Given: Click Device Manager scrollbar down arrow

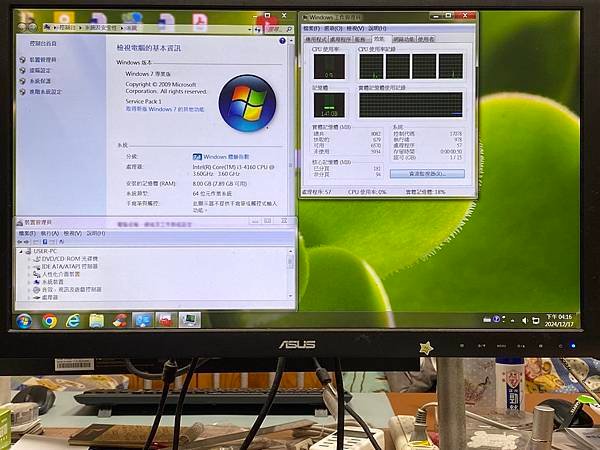Looking at the screenshot, I should pyautogui.click(x=290, y=296).
